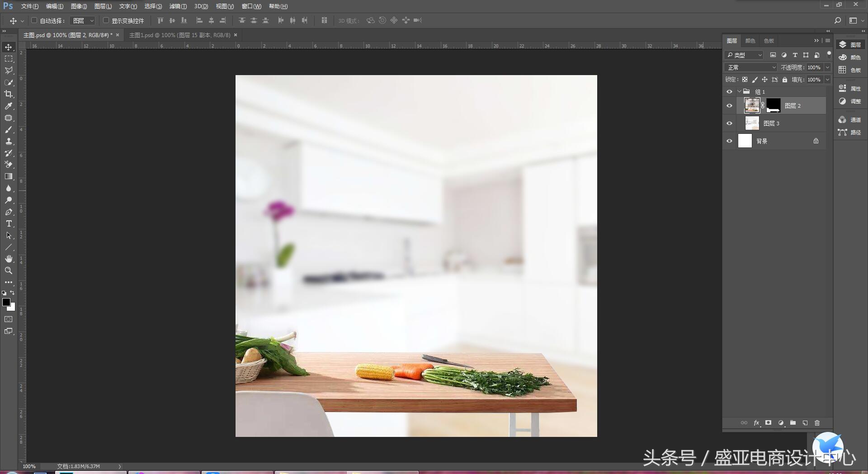Select the Zoom tool
868x474 pixels.
point(9,270)
